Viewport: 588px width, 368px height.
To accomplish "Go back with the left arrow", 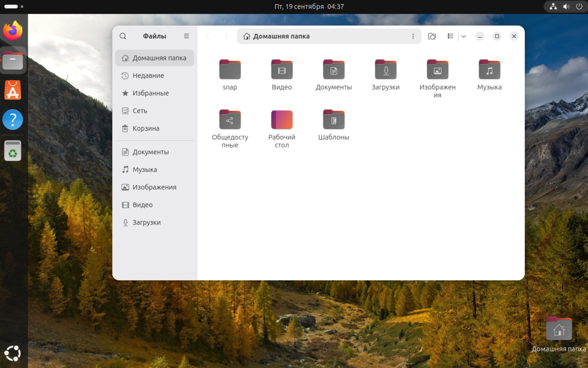I will pyautogui.click(x=208, y=36).
